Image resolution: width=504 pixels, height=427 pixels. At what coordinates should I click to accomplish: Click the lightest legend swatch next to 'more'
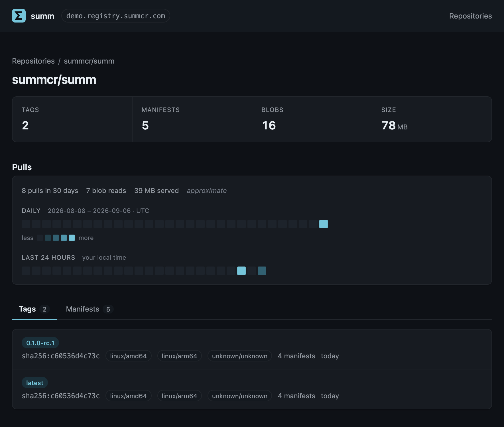pyautogui.click(x=72, y=238)
